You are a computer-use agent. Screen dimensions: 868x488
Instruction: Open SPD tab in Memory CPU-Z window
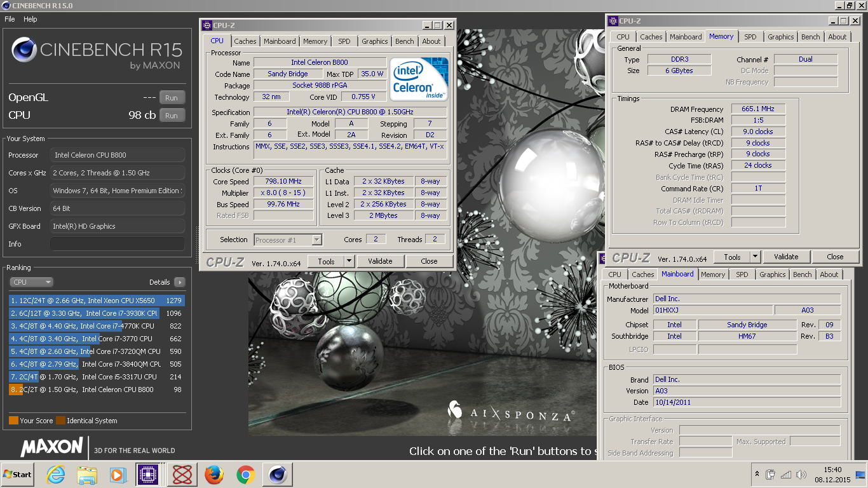pos(750,37)
